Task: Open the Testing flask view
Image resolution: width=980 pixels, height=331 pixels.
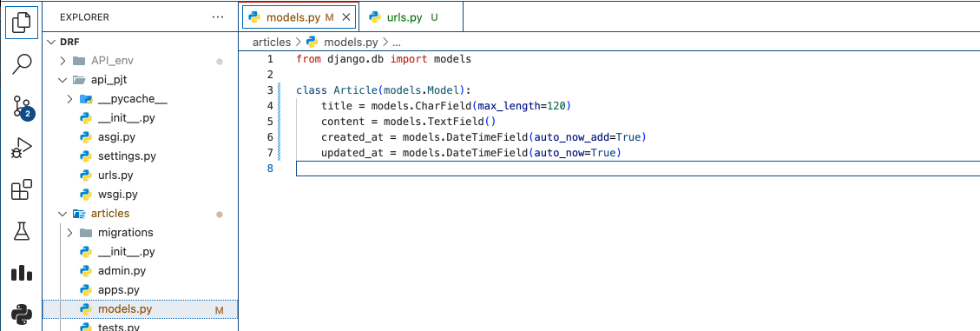Action: pos(21,231)
